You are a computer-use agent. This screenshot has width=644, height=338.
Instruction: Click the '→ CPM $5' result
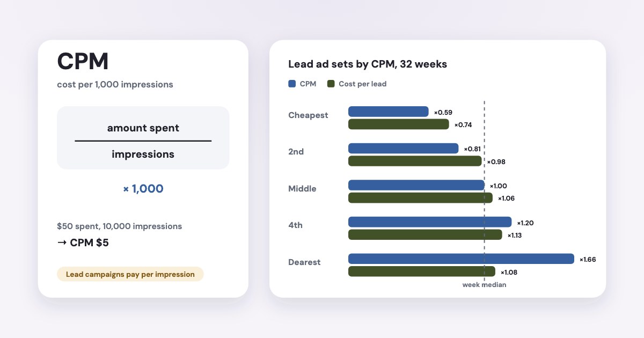[83, 243]
